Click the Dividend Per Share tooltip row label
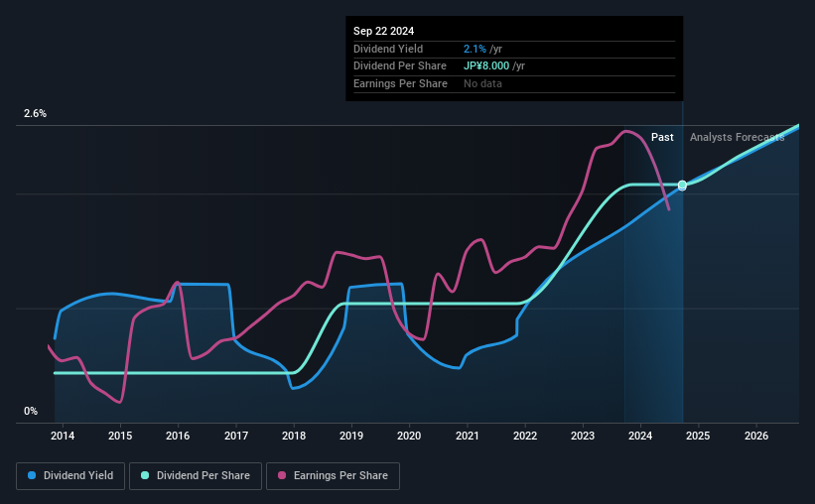 400,66
